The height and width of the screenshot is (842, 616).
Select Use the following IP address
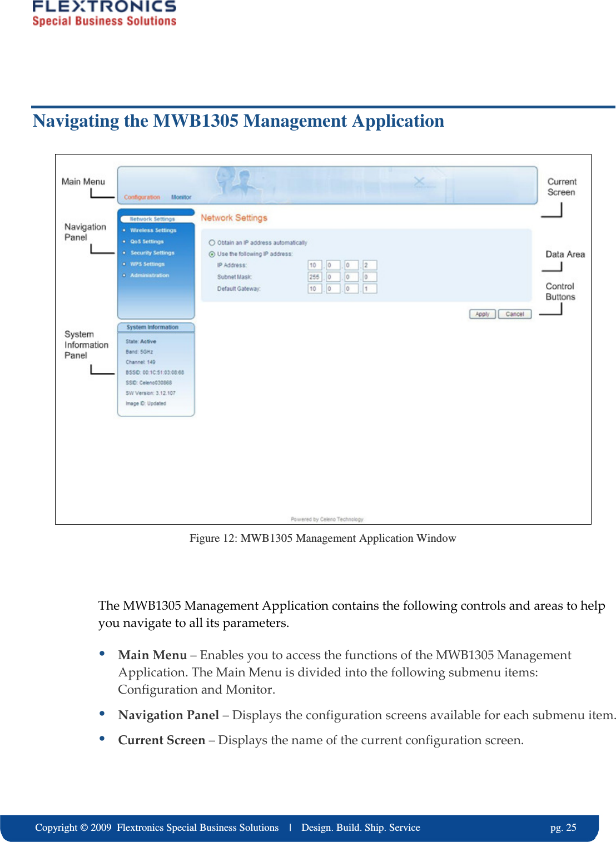212,254
